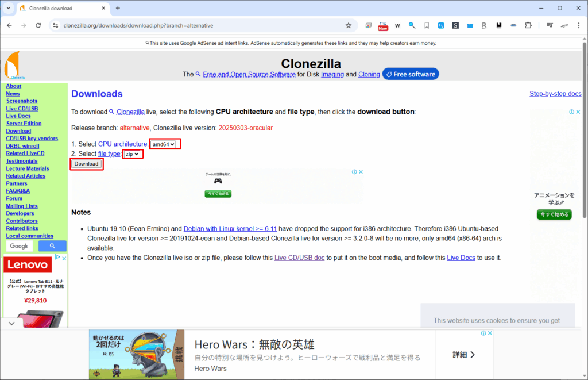Click the blue search button in sidebar
588x380 pixels.
point(52,246)
